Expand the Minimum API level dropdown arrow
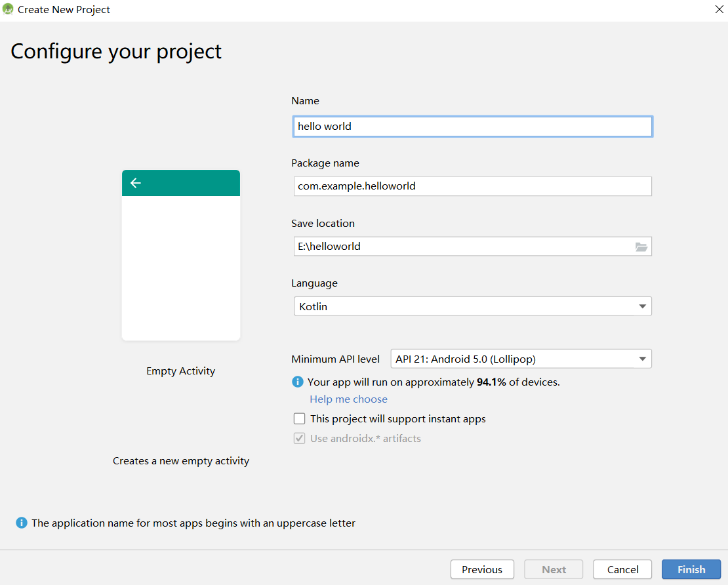 coord(643,359)
